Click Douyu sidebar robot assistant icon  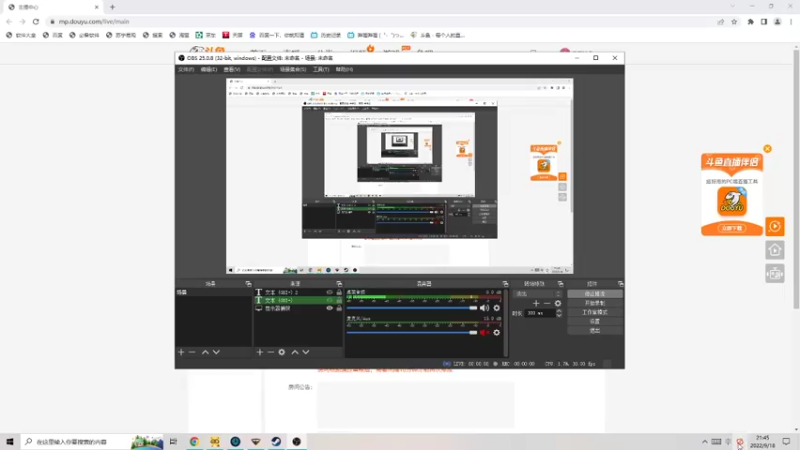(x=774, y=274)
